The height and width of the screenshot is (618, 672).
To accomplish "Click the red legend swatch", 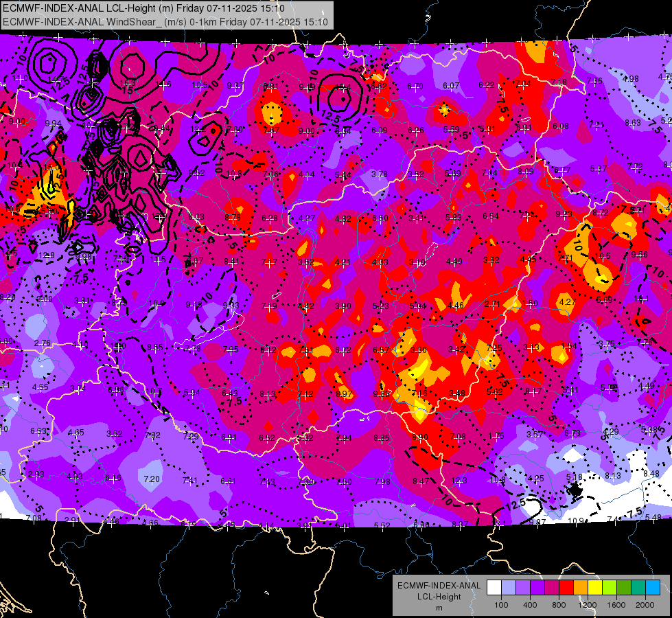I will click(x=566, y=588).
